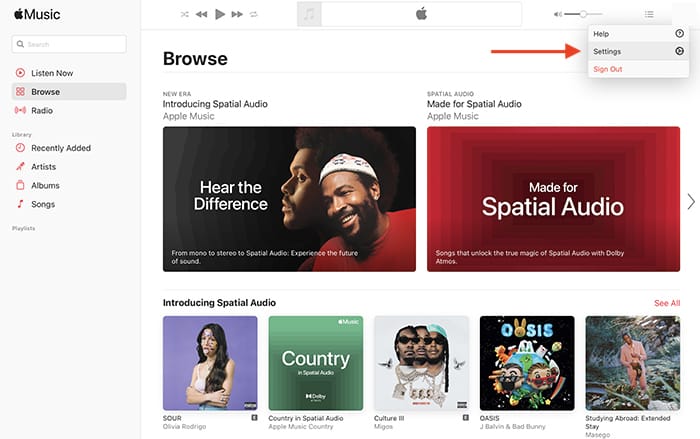The height and width of the screenshot is (439, 700).
Task: Click the Help external-link icon
Action: point(679,33)
